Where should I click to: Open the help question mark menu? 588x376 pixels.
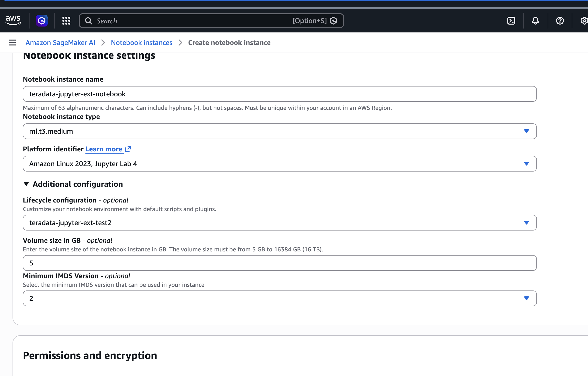[560, 21]
